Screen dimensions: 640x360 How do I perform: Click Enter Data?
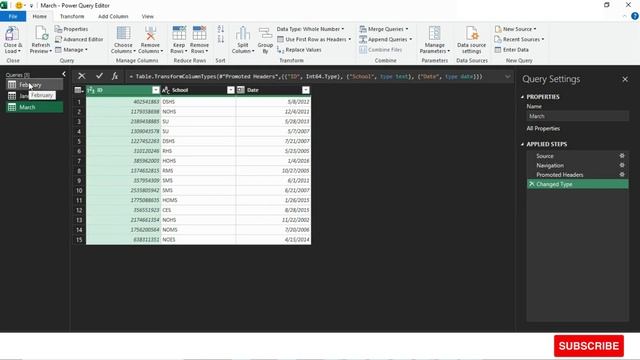pos(512,49)
